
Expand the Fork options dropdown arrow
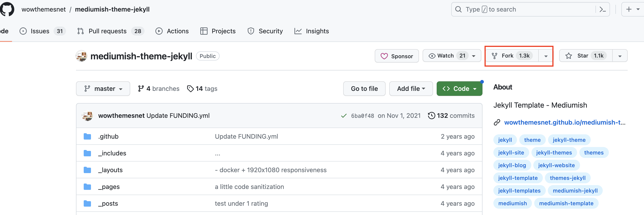coord(546,56)
